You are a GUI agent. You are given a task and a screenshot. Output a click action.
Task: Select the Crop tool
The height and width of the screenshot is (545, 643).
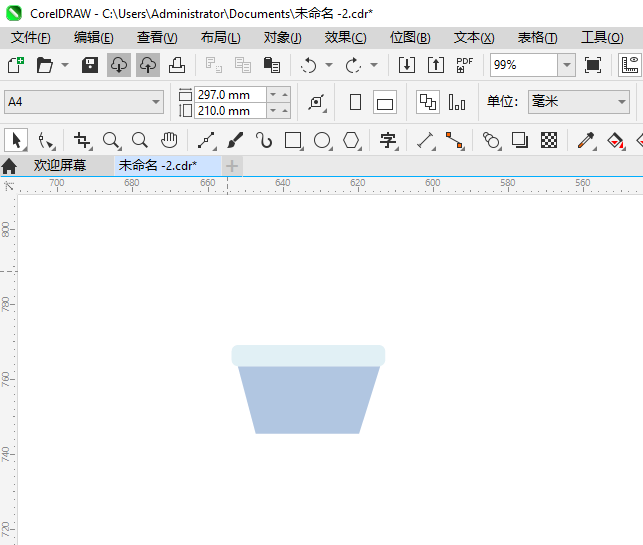(x=82, y=141)
